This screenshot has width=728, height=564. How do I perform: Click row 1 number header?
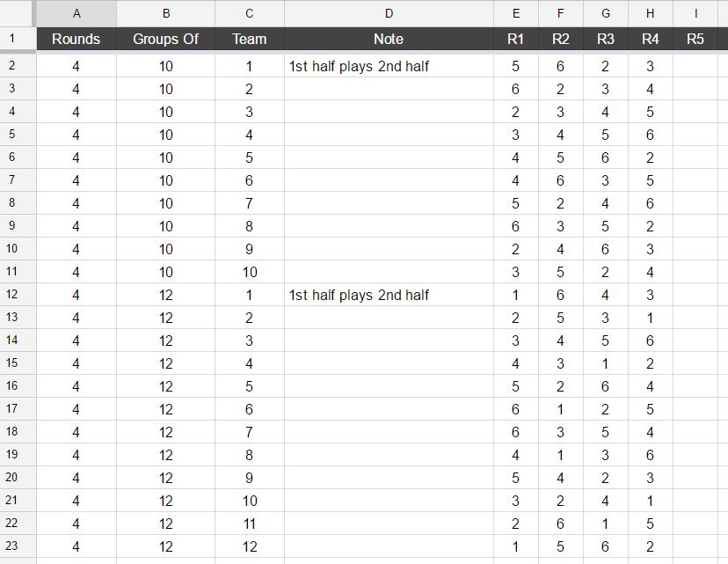coord(12,39)
